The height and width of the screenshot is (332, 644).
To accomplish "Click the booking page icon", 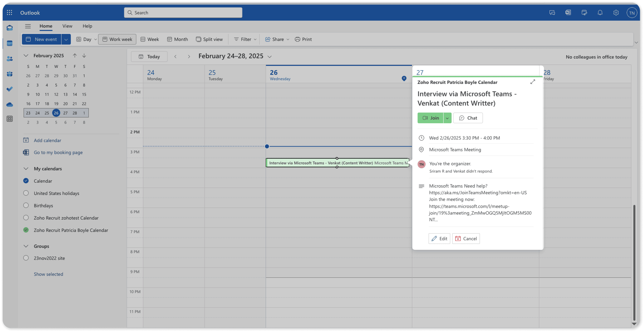I will coord(26,152).
